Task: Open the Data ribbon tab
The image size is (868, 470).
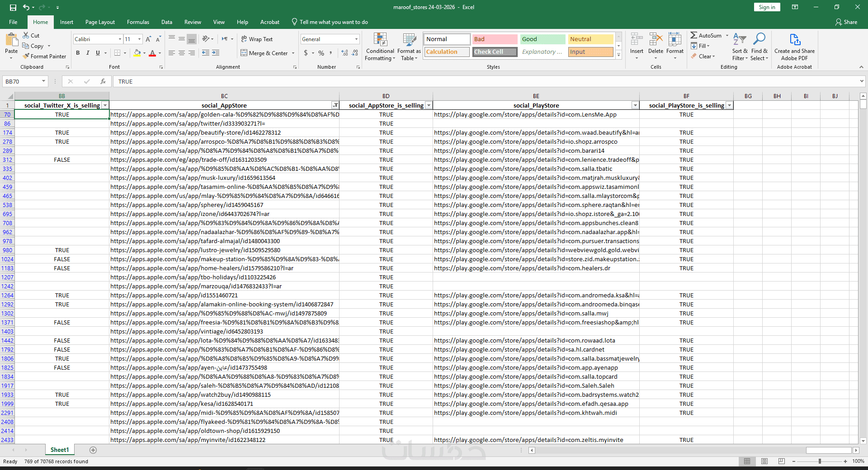Action: (x=167, y=22)
